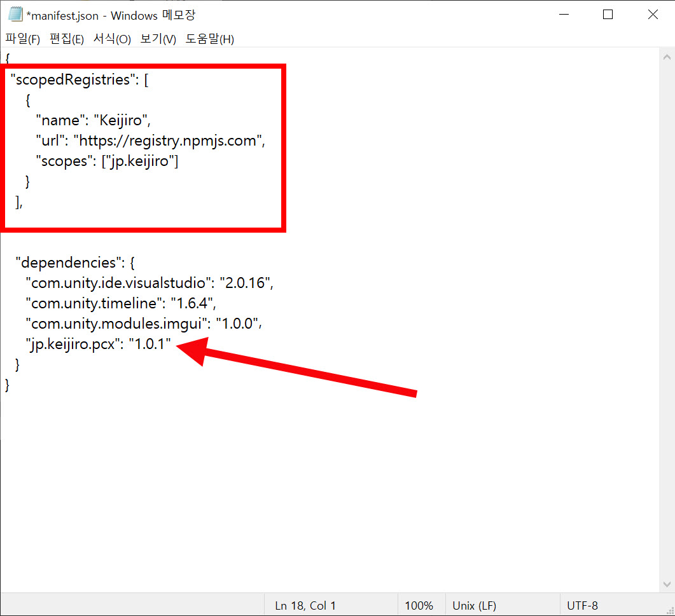Click the com.unity.modules.imgui line
This screenshot has width=675, height=616.
[144, 324]
